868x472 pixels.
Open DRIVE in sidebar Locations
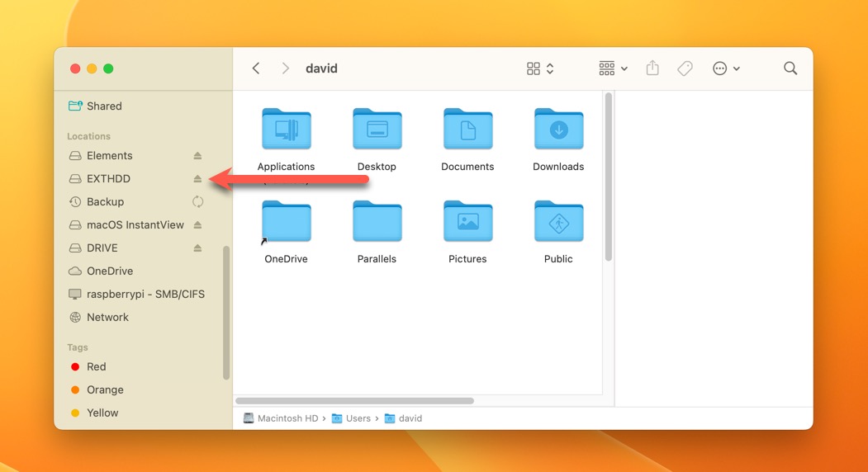(x=102, y=248)
